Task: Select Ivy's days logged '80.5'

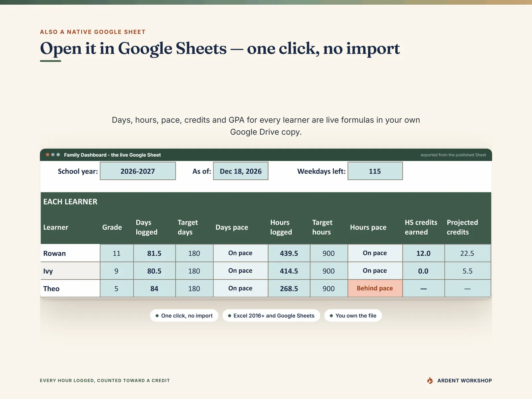Action: [154, 271]
